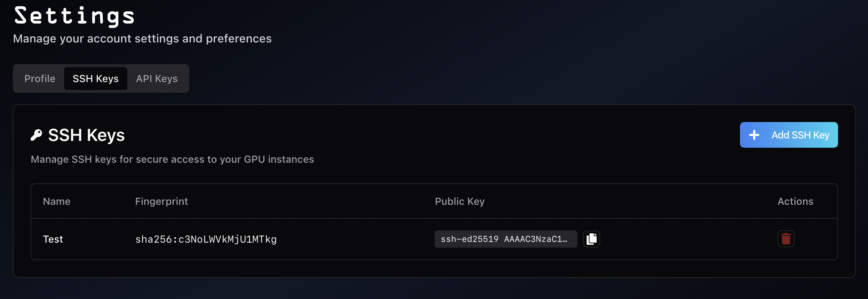The image size is (868, 299).
Task: Open the API Keys tab
Action: pyautogui.click(x=157, y=78)
